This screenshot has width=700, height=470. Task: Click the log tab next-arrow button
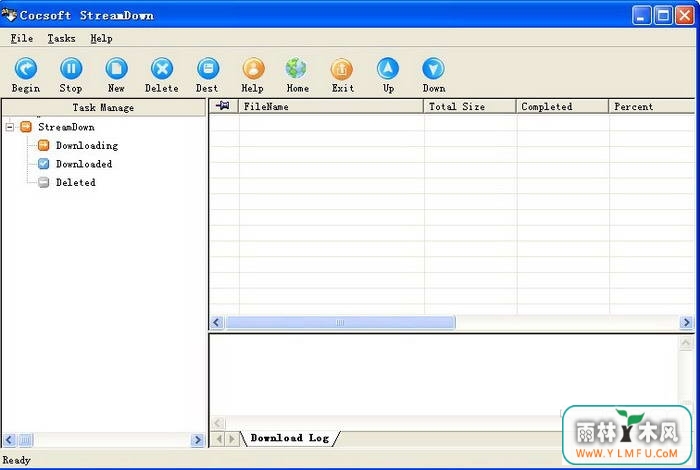(x=232, y=439)
